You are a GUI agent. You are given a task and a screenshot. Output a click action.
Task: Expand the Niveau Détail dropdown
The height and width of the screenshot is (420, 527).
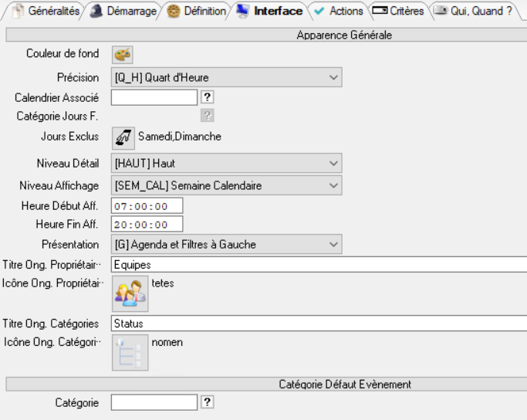(226, 164)
